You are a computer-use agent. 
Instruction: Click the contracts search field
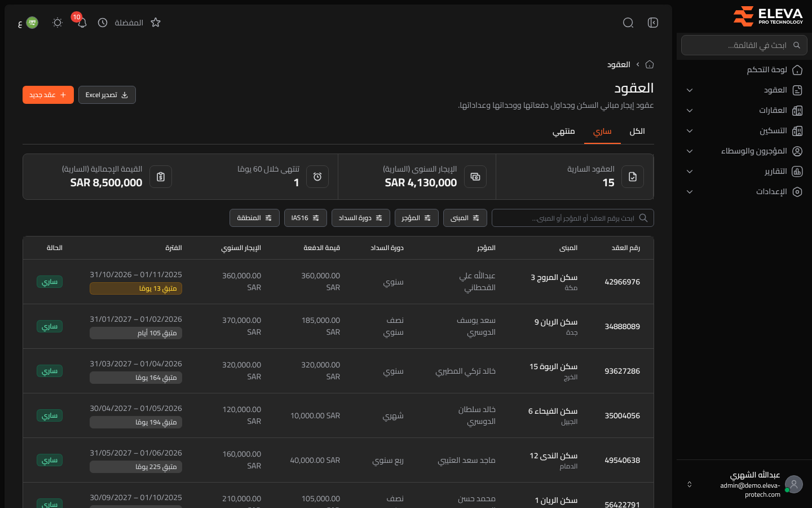click(573, 218)
